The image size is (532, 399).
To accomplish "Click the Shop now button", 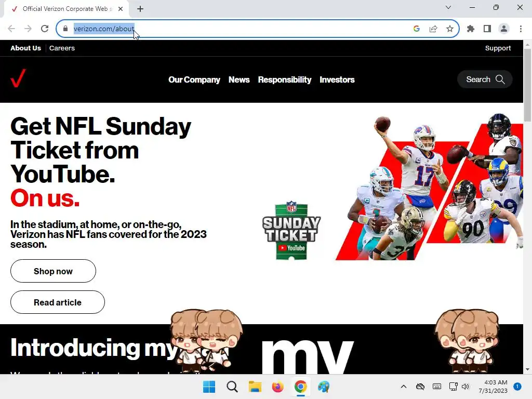I will (x=54, y=271).
